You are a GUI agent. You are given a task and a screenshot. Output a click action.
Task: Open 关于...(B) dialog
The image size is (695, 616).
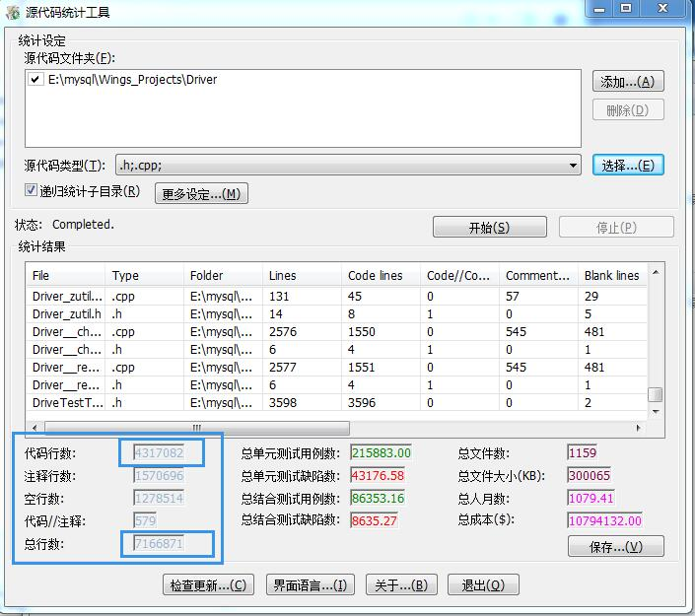pos(401,585)
